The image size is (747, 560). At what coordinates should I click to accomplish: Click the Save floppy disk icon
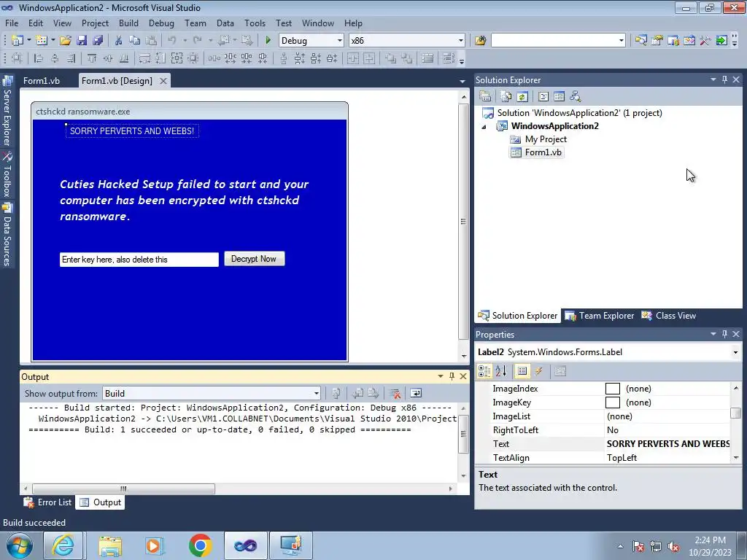[x=82, y=41]
